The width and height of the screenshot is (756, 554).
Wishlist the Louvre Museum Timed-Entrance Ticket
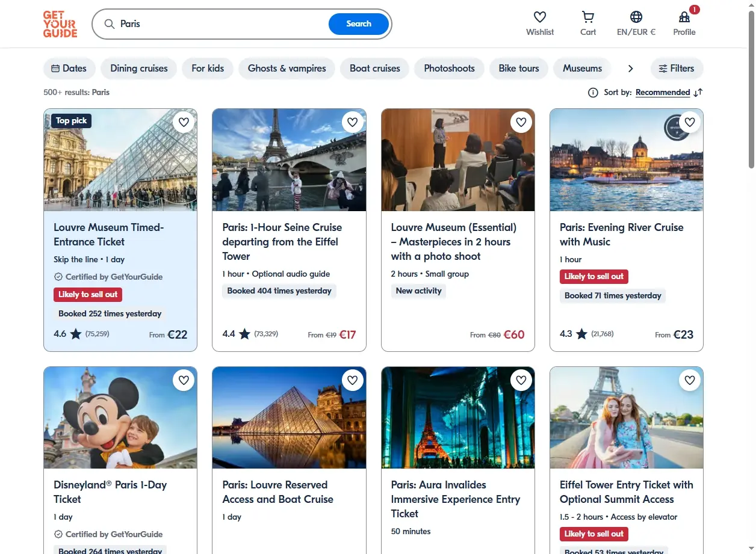(x=184, y=122)
